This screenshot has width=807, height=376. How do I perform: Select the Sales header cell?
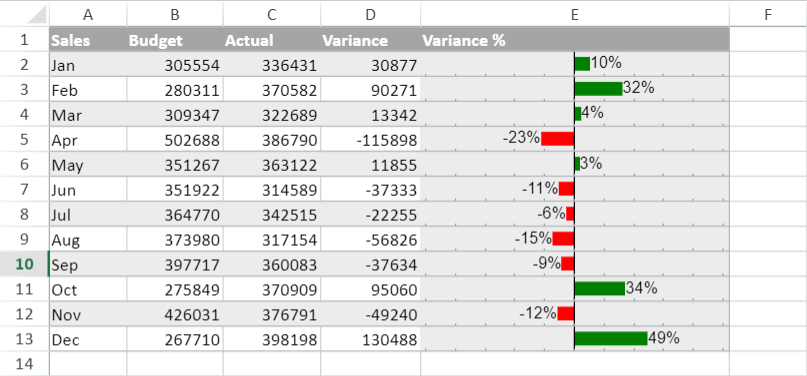tap(88, 40)
